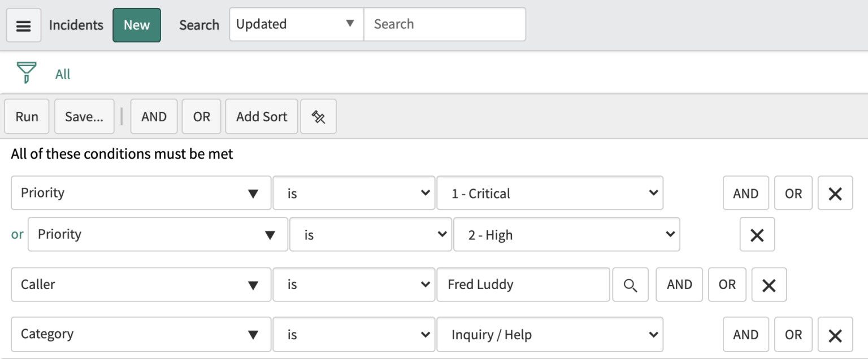The width and height of the screenshot is (868, 359).
Task: Add an AND condition from the toolbar
Action: pyautogui.click(x=154, y=116)
